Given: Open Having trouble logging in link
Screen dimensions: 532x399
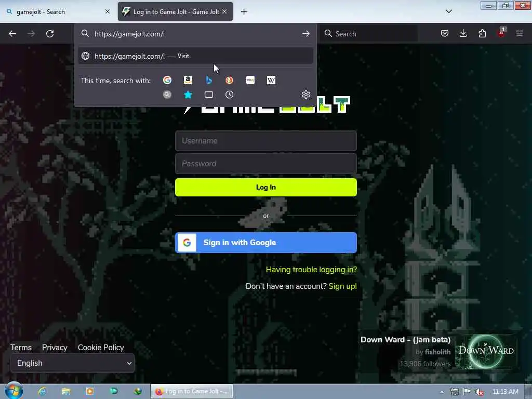Looking at the screenshot, I should pos(311,270).
